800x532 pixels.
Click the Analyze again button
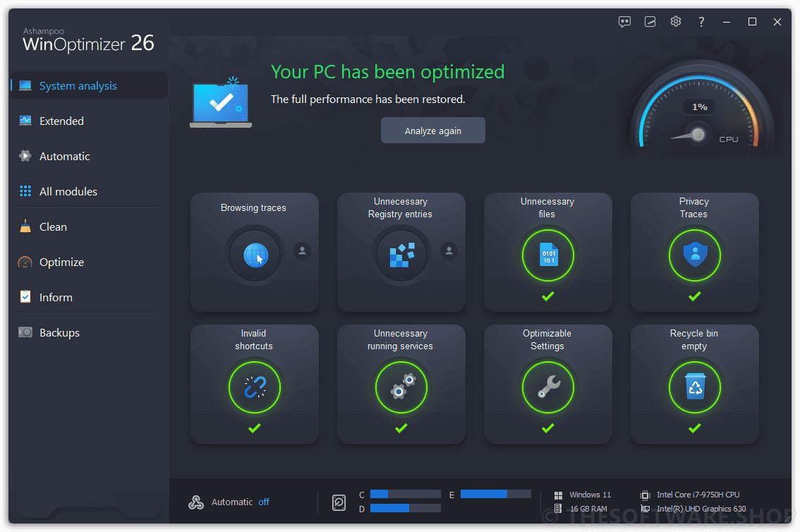coord(432,131)
